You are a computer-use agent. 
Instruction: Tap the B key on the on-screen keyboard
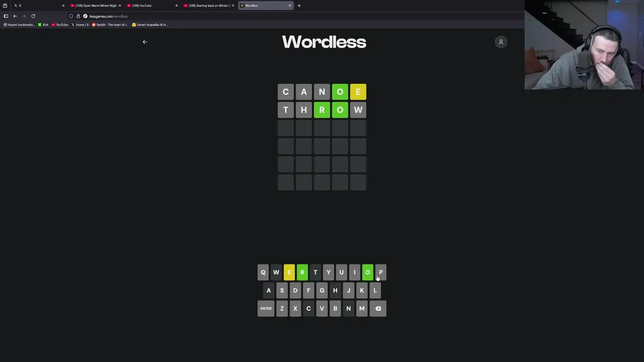coord(335,309)
